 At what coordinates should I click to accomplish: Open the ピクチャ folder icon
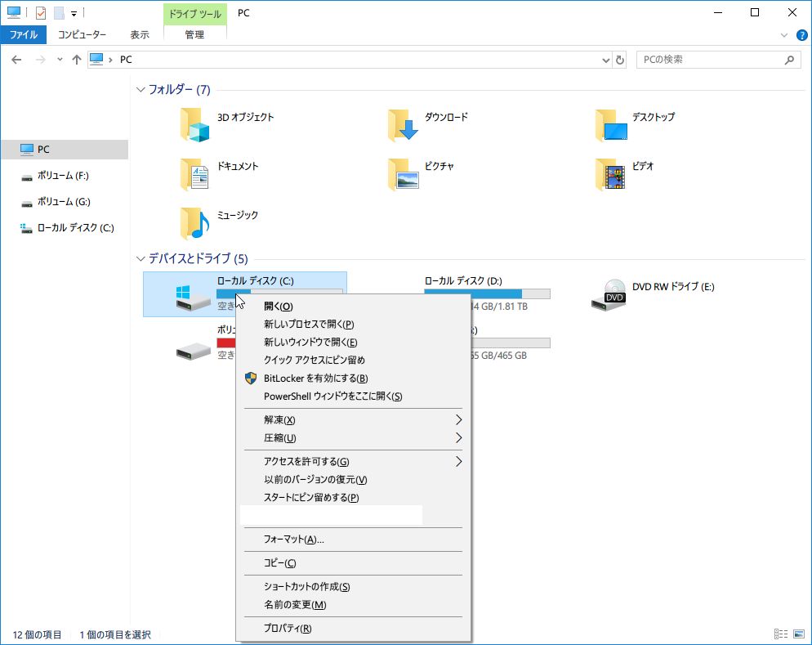coord(403,174)
